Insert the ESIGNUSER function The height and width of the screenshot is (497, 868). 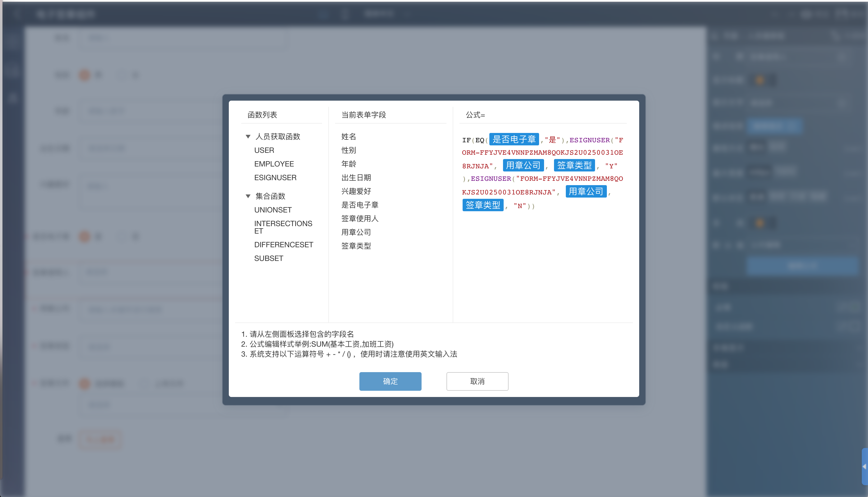[x=275, y=177]
